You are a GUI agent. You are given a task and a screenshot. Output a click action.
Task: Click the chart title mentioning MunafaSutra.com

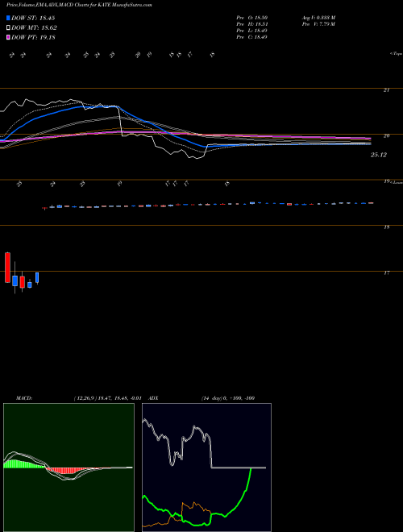pyautogui.click(x=79, y=6)
